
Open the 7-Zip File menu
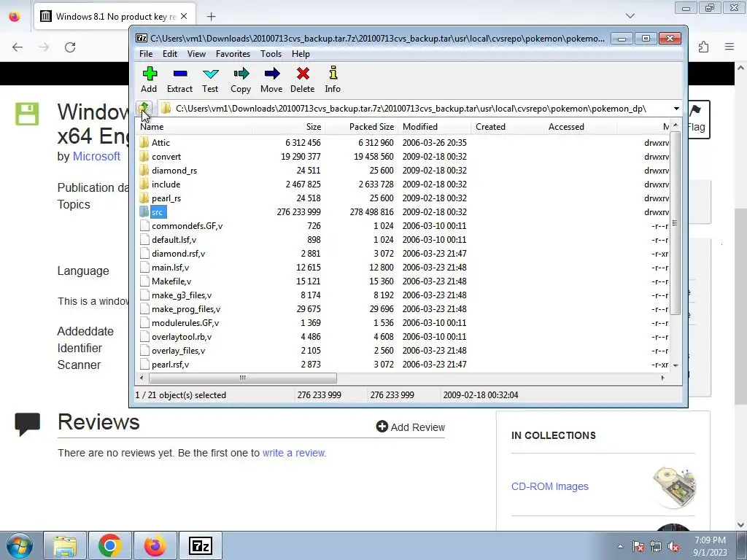click(146, 54)
